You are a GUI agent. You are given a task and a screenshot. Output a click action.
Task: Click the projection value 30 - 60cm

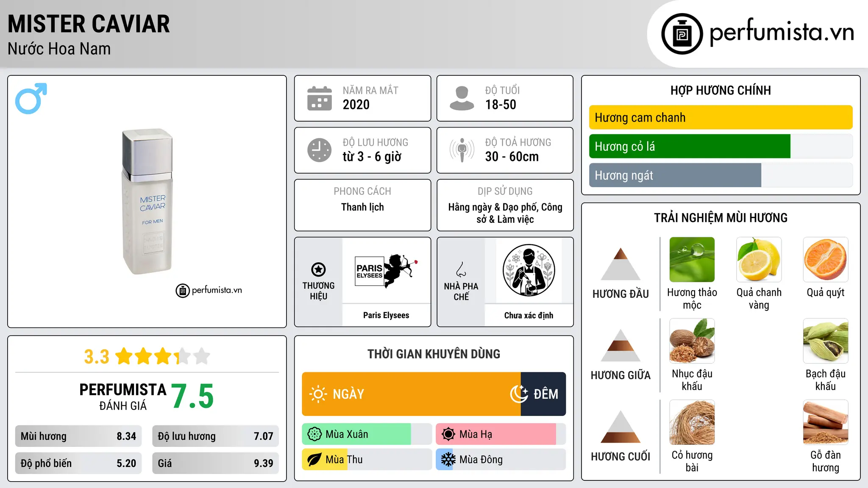click(512, 157)
